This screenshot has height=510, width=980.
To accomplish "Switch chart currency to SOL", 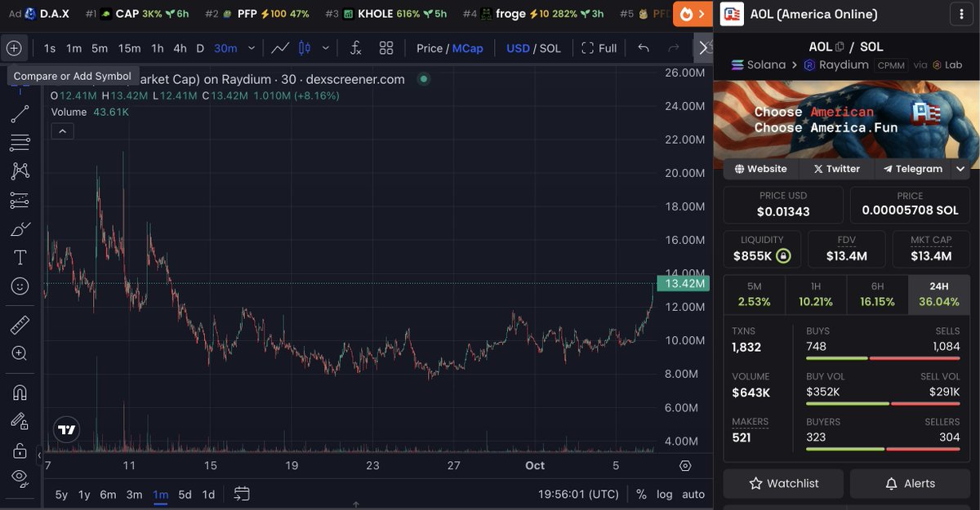I will click(x=550, y=48).
